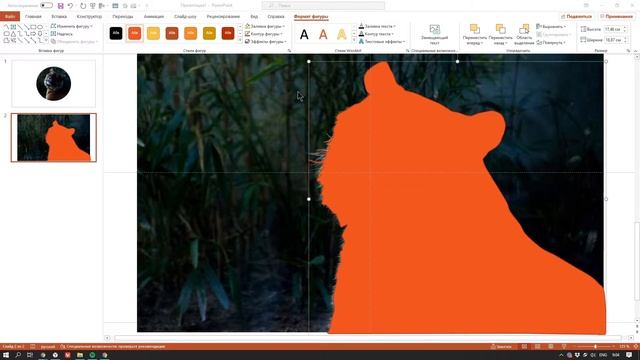
Task: Open the Стили фигур dialog launcher
Action: click(289, 51)
